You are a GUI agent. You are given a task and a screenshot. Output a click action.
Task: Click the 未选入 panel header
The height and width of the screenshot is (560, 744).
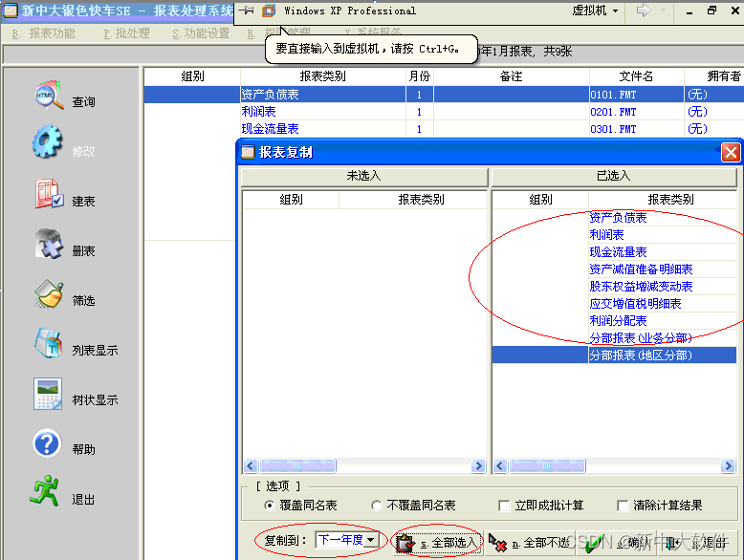tap(364, 177)
